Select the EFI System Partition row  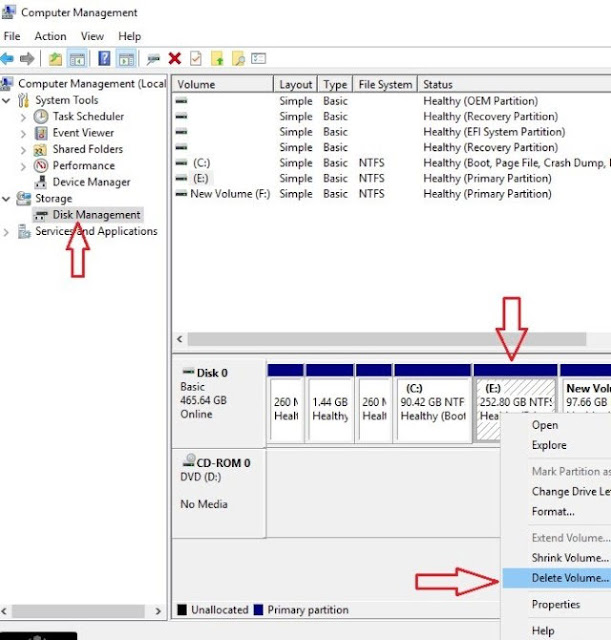[391, 132]
